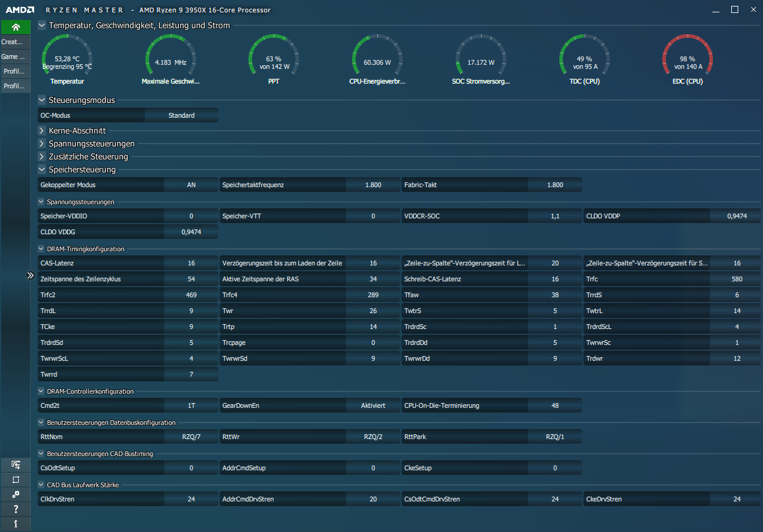Expand sidebar with double-arrow icon
This screenshot has width=763, height=532.
click(x=31, y=275)
